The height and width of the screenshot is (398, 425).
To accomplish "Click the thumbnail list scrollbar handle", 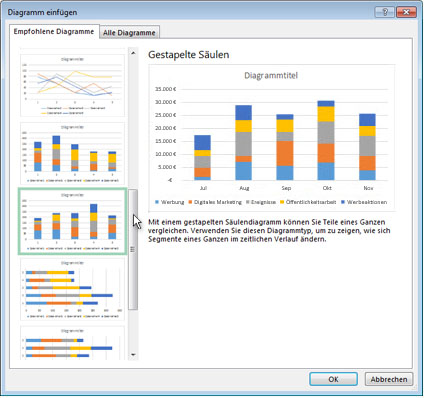I will (x=133, y=249).
